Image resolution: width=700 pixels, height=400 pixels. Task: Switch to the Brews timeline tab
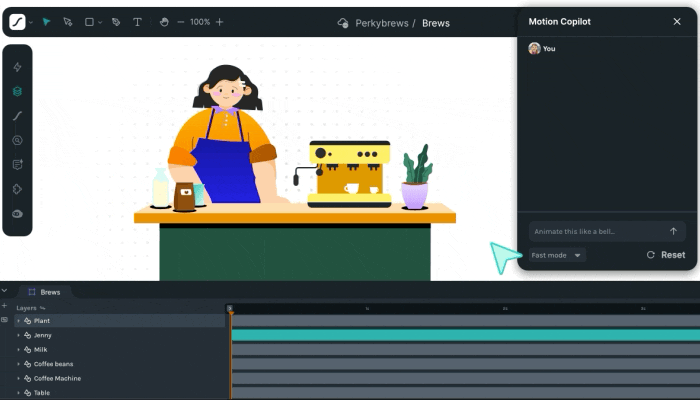coord(45,292)
